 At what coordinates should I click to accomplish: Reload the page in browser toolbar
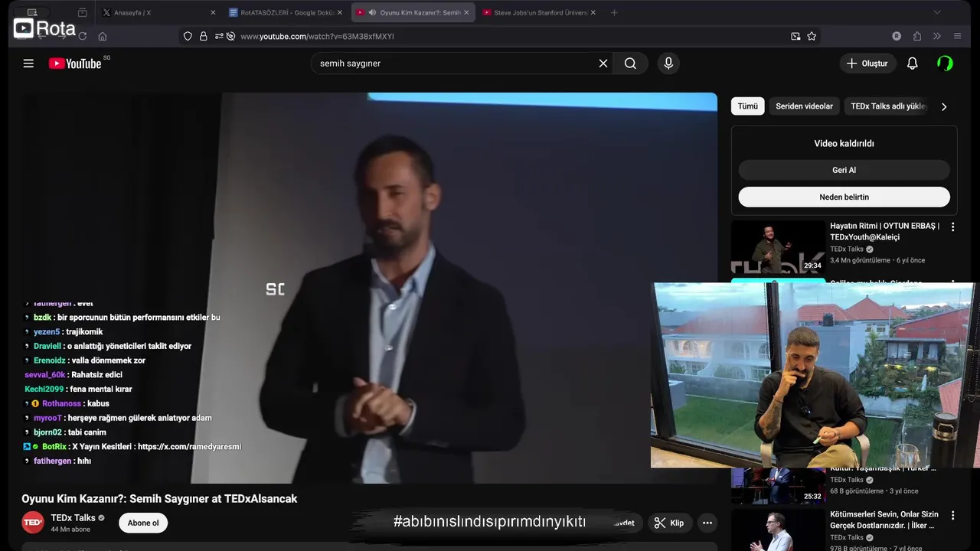[x=82, y=36]
